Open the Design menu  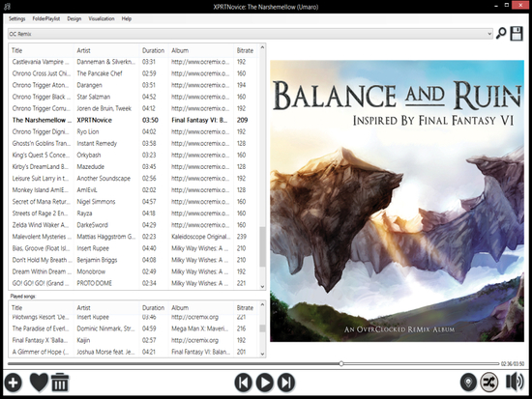click(74, 18)
